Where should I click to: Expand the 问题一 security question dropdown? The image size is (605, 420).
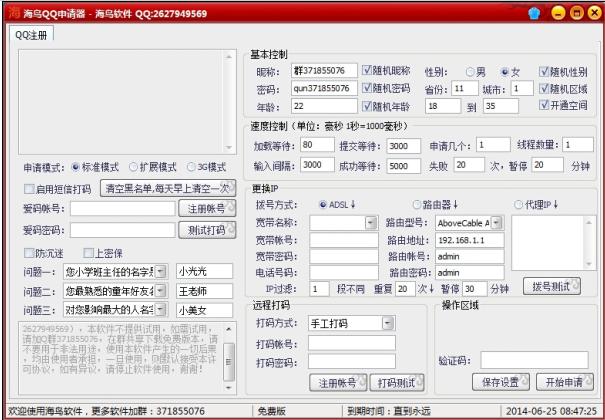(161, 272)
